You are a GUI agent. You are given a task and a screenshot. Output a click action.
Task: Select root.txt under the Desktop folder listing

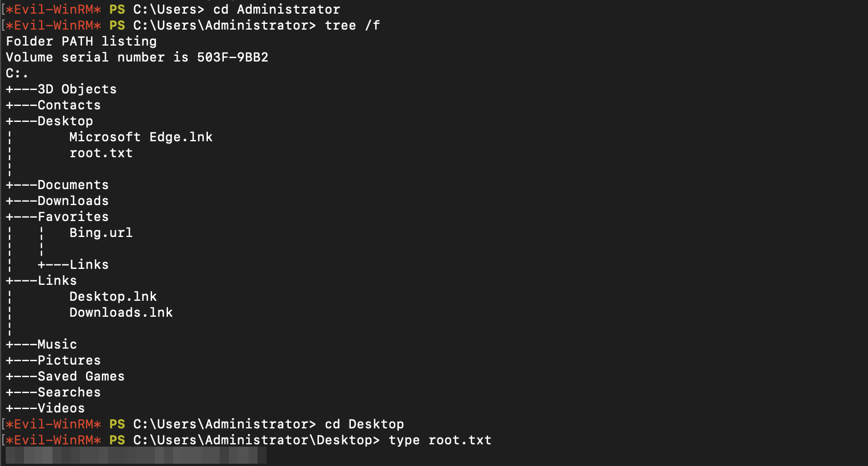[x=101, y=153]
